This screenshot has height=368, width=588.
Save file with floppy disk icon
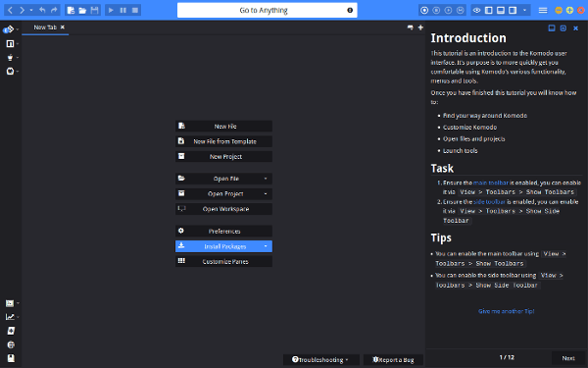94,10
